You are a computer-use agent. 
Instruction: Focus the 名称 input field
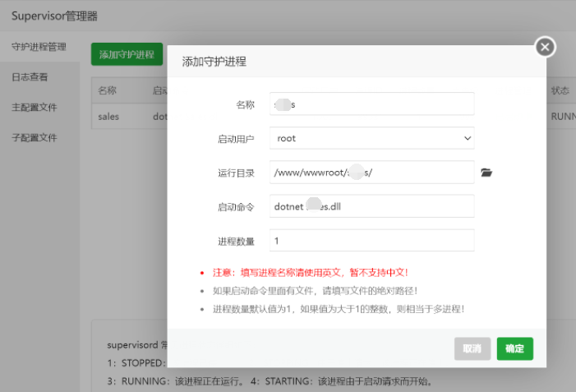(x=371, y=104)
